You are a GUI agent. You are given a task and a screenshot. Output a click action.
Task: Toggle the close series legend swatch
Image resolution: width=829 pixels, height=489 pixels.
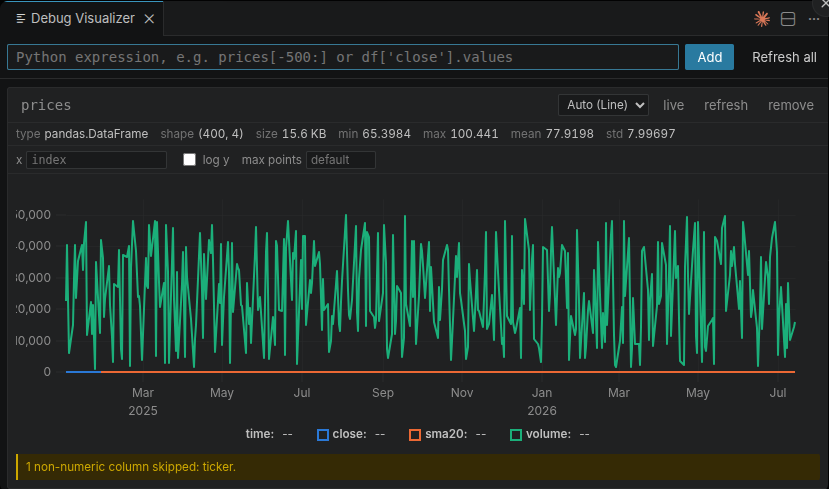323,435
